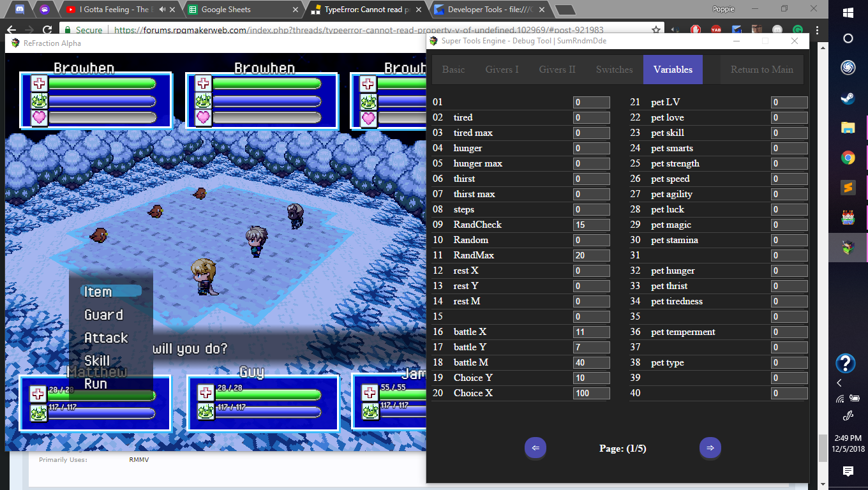Open RPG Maker MV from the taskbar
The image size is (868, 490).
tap(847, 217)
